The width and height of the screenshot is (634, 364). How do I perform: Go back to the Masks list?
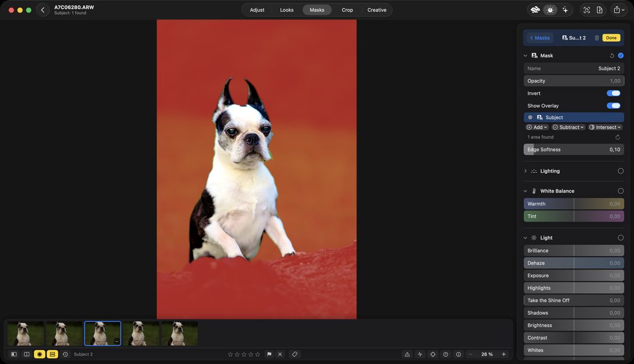tap(540, 38)
